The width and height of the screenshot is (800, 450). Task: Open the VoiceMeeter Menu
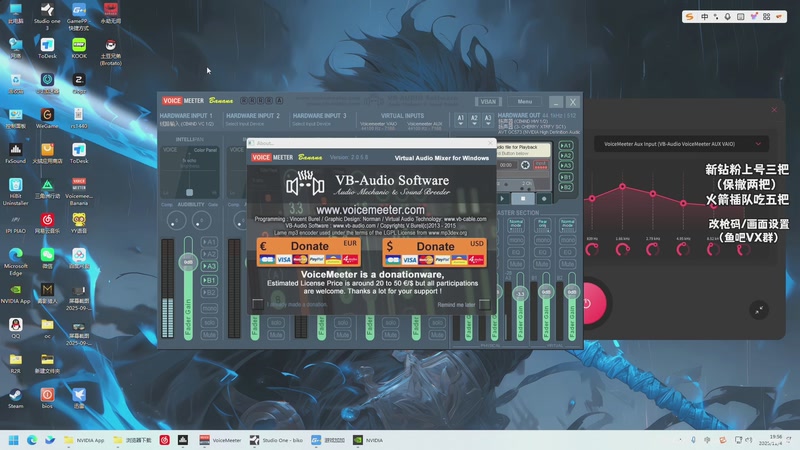(524, 102)
